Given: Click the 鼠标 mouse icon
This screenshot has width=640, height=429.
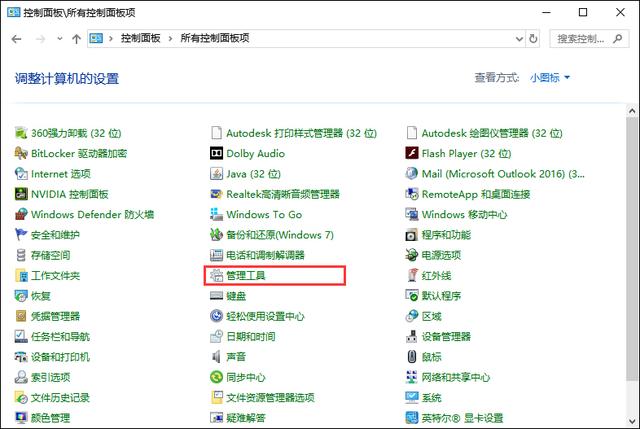Looking at the screenshot, I should (x=412, y=357).
